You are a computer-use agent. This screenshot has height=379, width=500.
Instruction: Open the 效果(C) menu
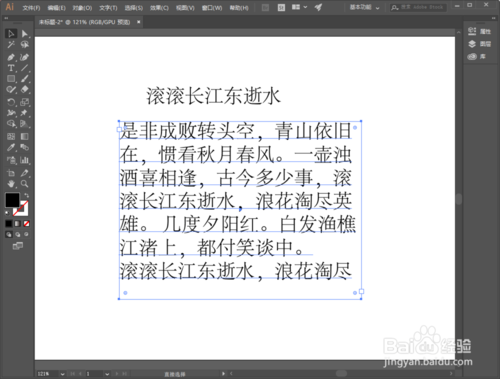click(159, 8)
